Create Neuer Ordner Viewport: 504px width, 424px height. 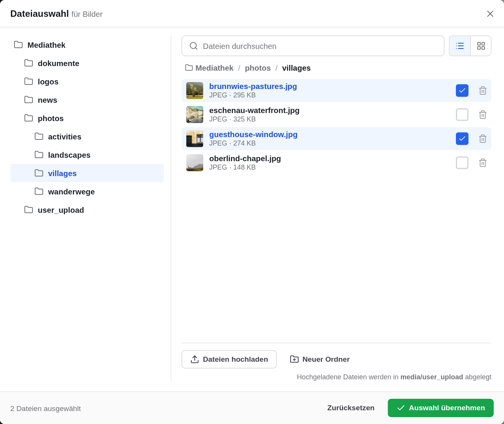point(320,359)
